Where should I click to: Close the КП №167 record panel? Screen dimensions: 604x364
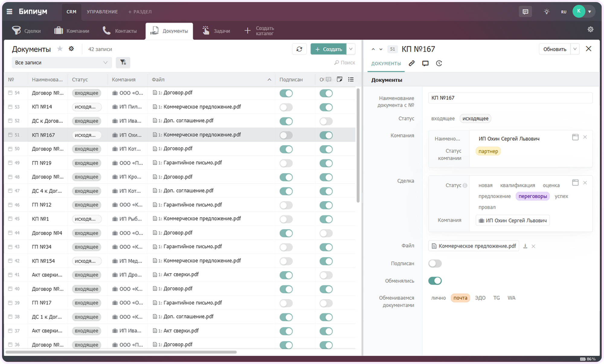589,49
